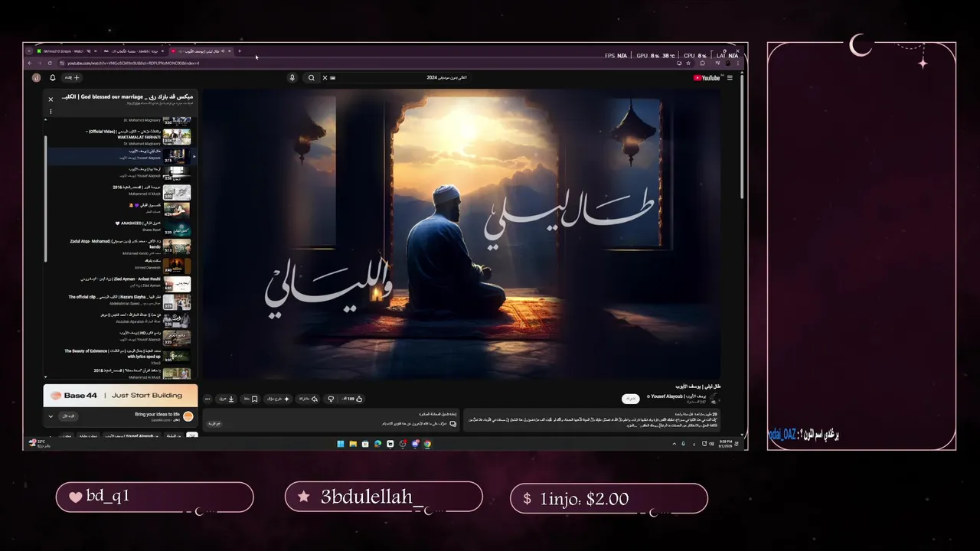The width and height of the screenshot is (980, 551).
Task: Click the voice search microphone icon
Action: tap(292, 77)
